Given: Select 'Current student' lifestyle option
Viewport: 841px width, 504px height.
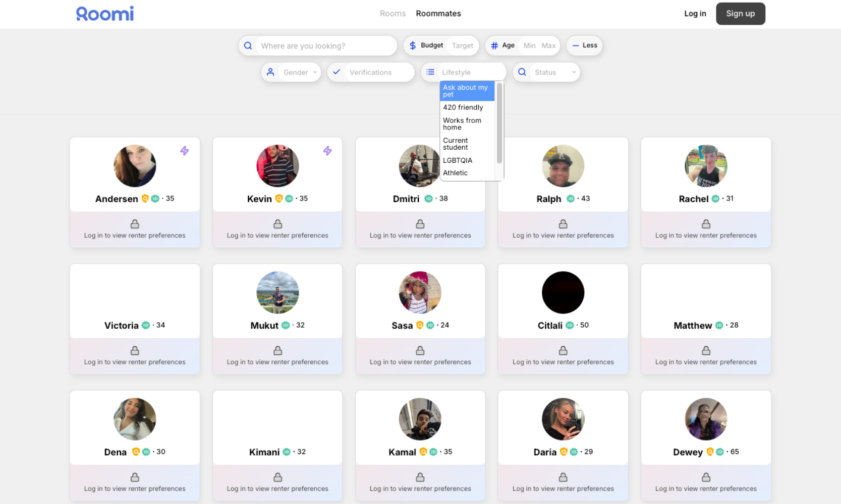Looking at the screenshot, I should (467, 144).
